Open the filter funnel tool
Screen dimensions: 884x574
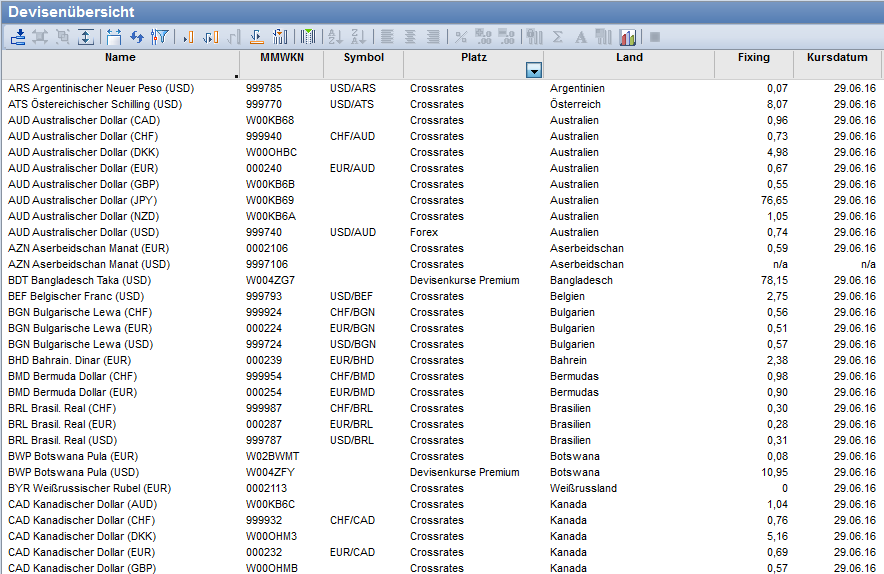160,37
